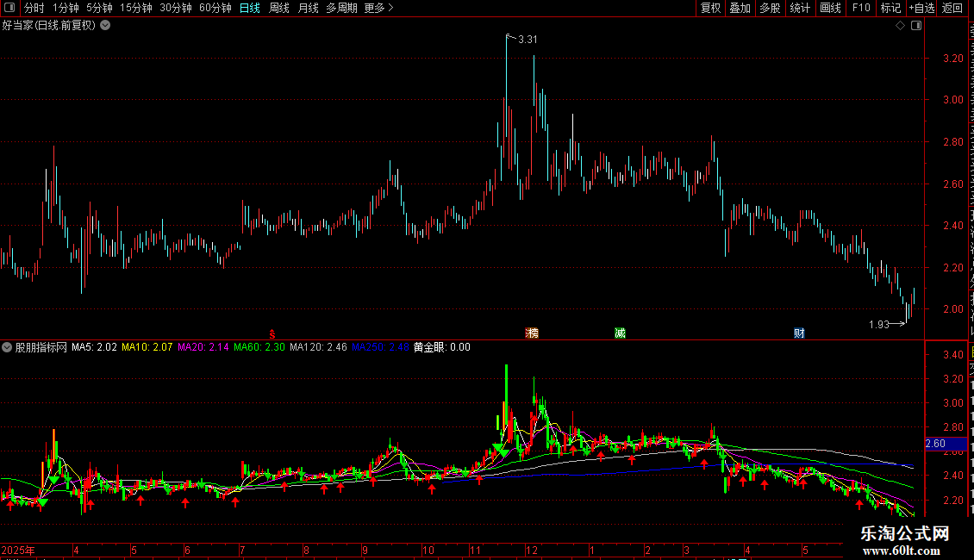Click the month 12 marker on time axis
Viewport: 974px width, 560px height.
coord(531,550)
